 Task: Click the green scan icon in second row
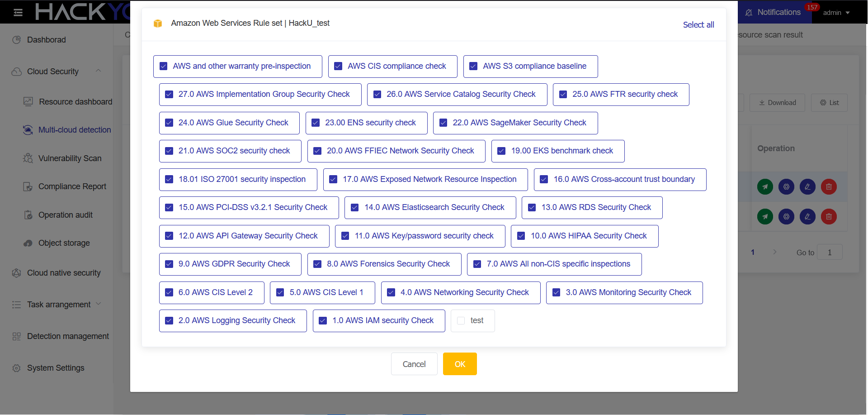765,216
